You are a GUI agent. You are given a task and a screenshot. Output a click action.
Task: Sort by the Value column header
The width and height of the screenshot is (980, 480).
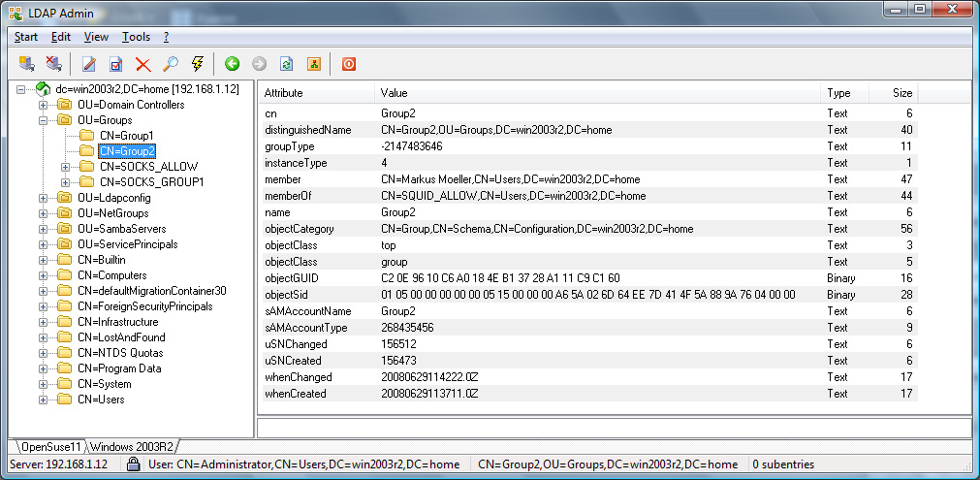click(x=597, y=93)
